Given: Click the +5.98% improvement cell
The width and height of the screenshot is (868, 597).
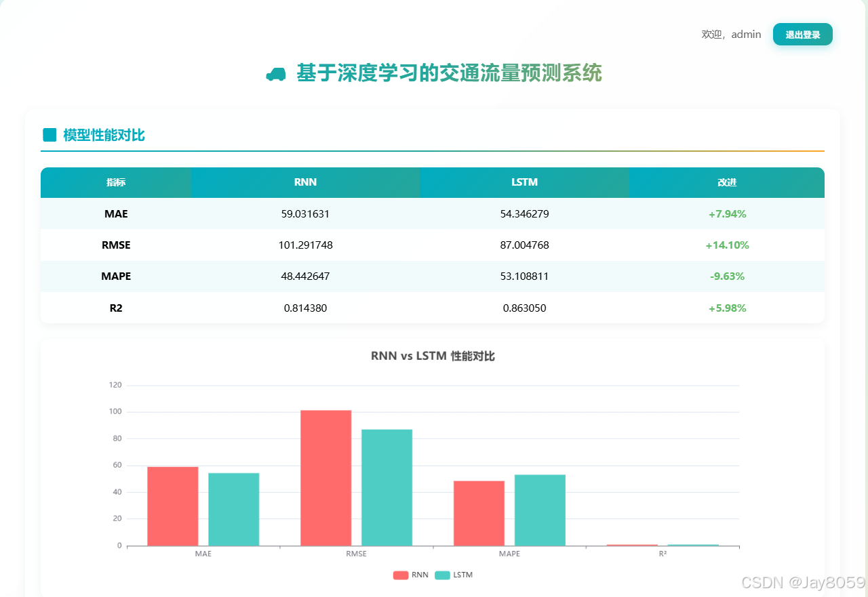Looking at the screenshot, I should [x=727, y=308].
